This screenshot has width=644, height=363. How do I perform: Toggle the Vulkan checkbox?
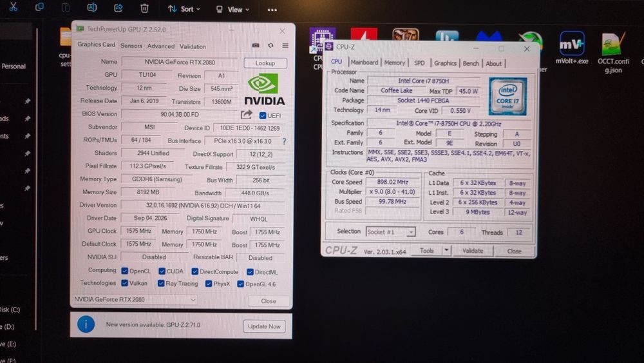tap(124, 283)
